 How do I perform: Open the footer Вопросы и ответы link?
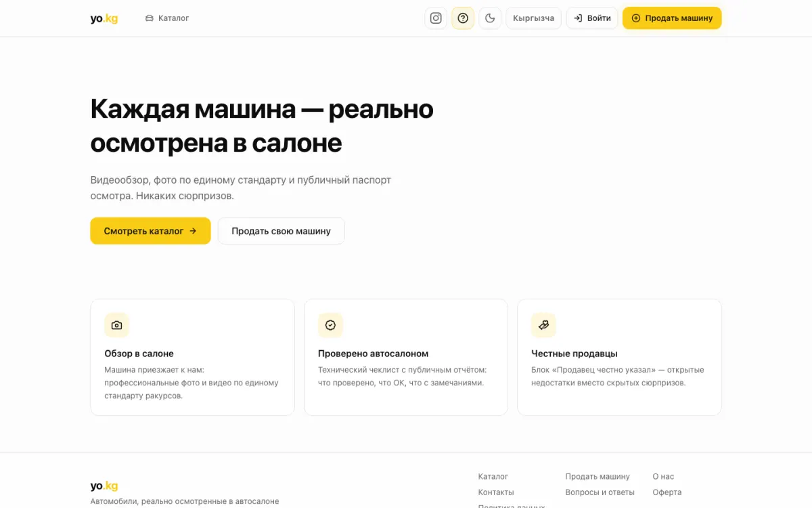[600, 492]
